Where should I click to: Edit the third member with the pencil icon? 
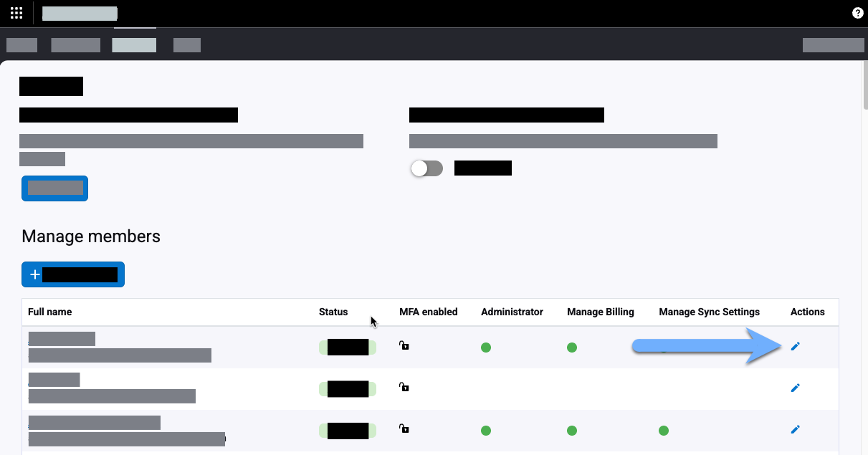click(x=795, y=430)
